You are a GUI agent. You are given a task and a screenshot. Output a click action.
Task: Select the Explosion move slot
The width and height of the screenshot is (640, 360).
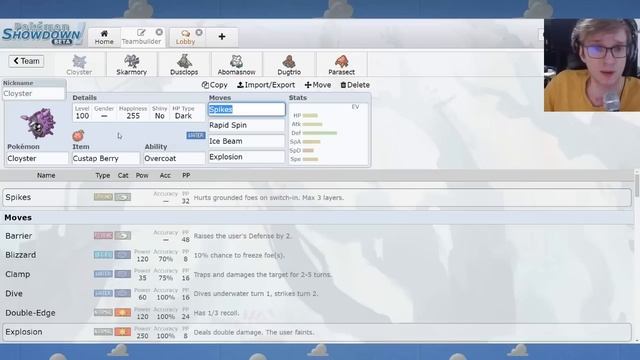point(247,157)
